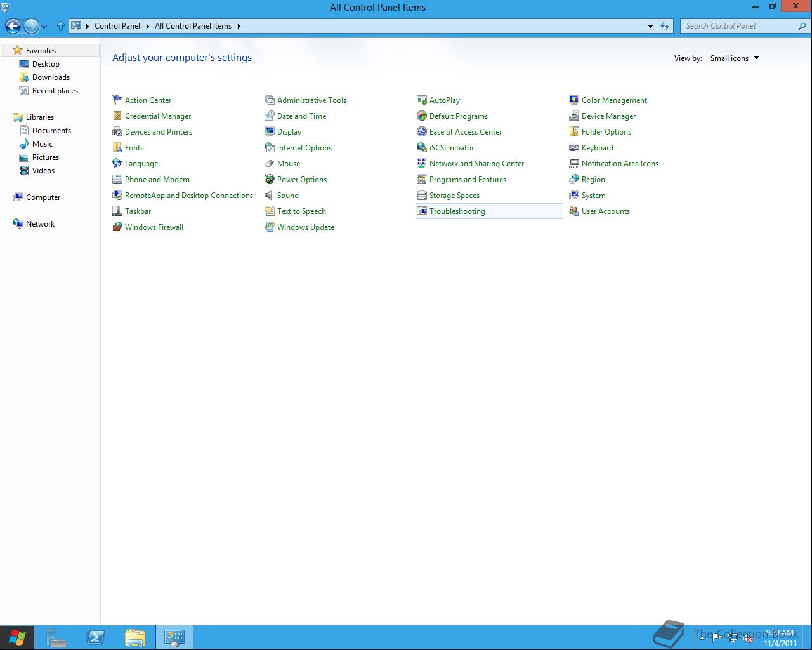Click the Display icon
Viewport: 812px width, 650px height.
pos(270,131)
